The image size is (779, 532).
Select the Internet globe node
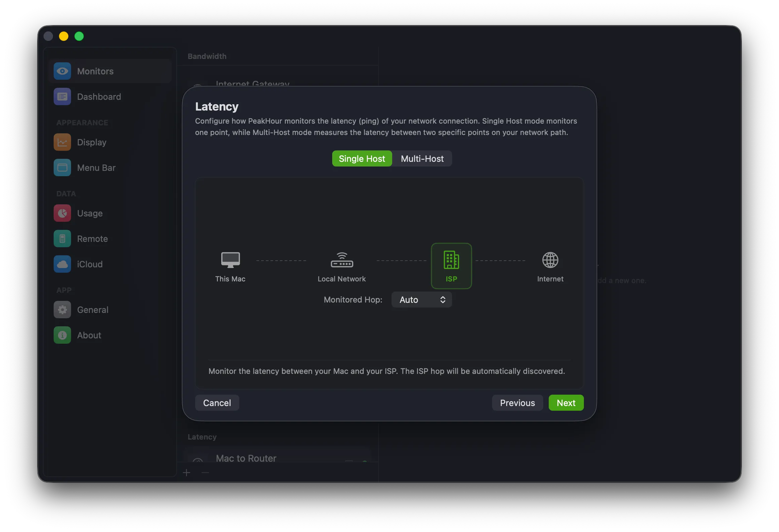(550, 266)
